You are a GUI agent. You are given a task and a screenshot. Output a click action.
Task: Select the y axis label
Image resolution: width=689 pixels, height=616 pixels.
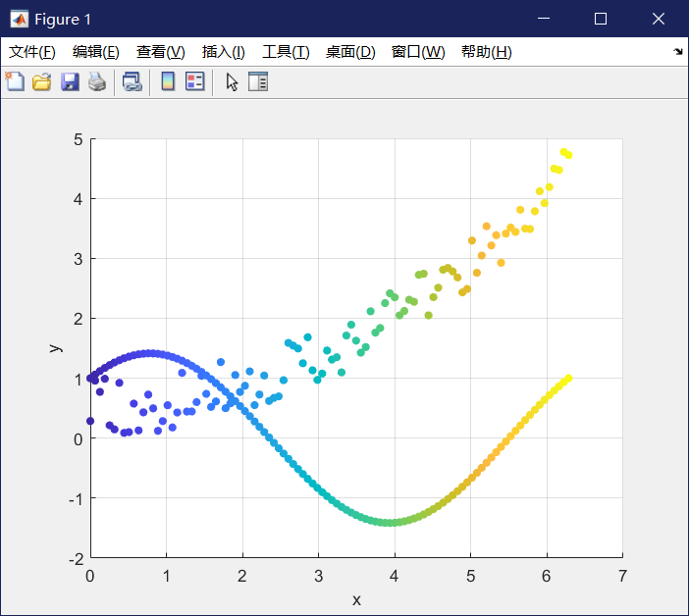coord(55,348)
